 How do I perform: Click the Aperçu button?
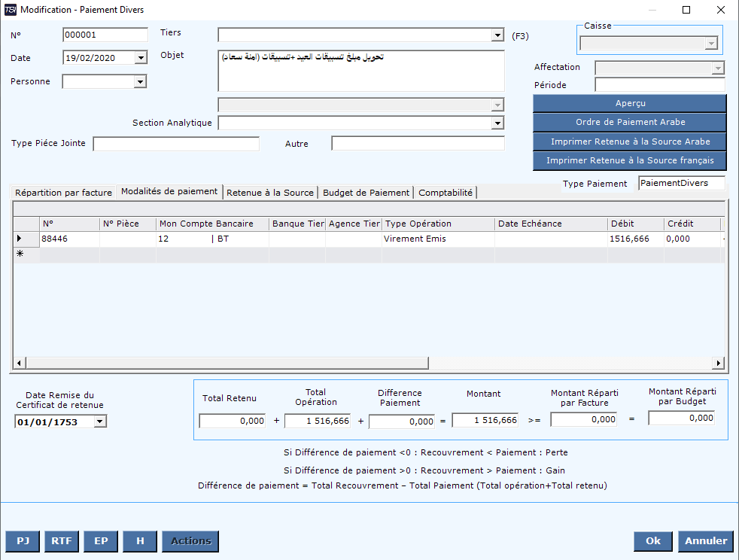[629, 103]
